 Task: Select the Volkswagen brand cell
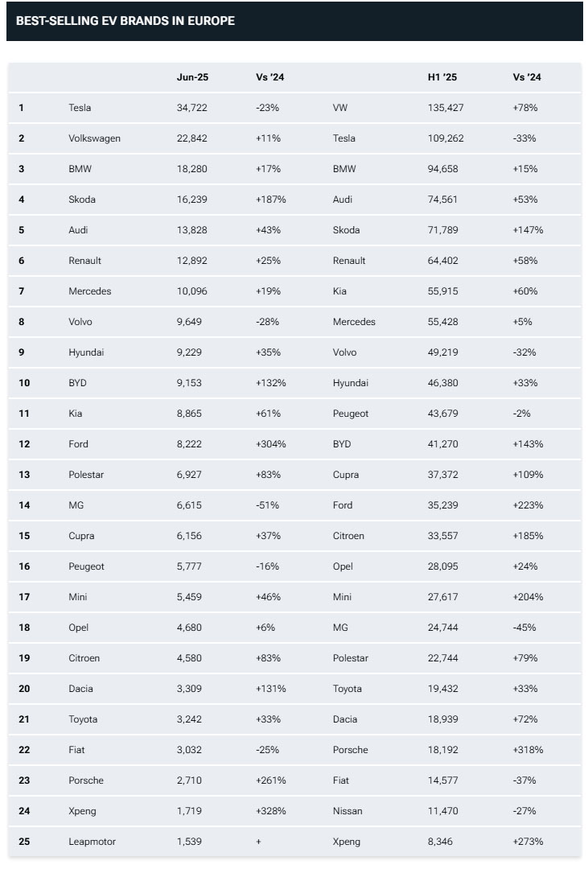click(94, 138)
